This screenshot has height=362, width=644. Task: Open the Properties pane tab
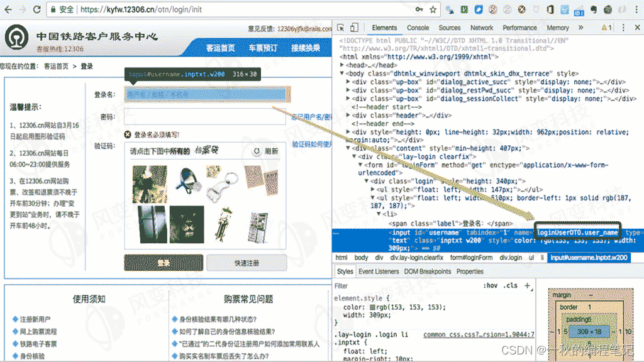tap(470, 271)
